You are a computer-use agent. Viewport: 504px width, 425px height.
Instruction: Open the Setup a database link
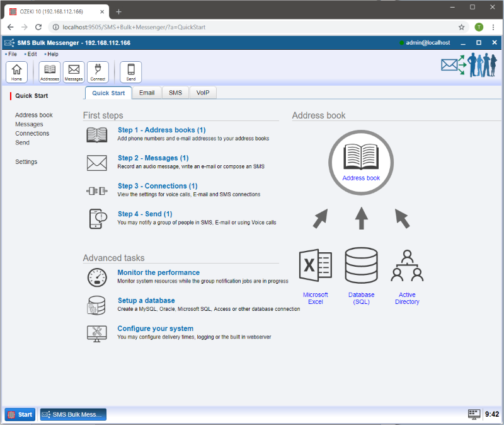[x=146, y=301]
